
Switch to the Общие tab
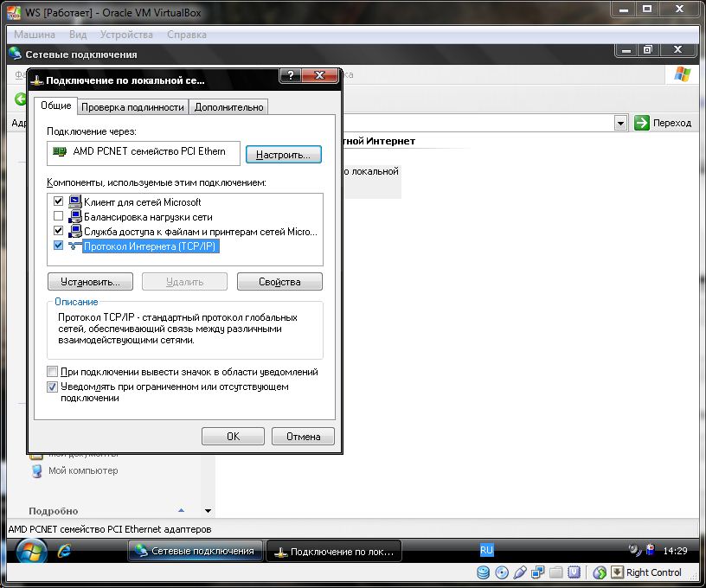click(x=56, y=105)
